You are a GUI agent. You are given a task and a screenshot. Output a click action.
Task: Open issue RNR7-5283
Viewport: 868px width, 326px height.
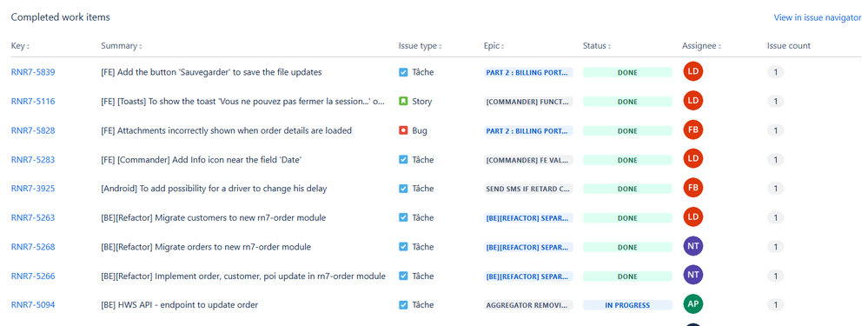[x=33, y=159]
